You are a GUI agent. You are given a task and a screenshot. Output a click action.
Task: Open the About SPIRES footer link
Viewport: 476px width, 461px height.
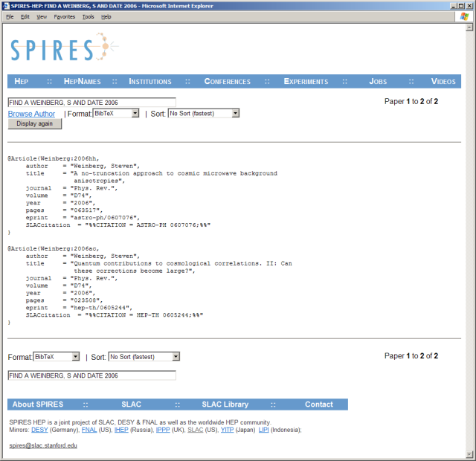click(x=38, y=404)
